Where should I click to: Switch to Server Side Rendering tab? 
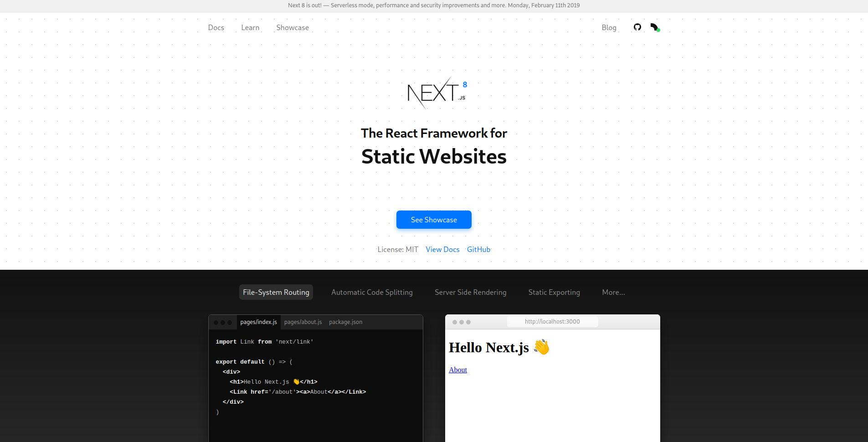coord(470,292)
